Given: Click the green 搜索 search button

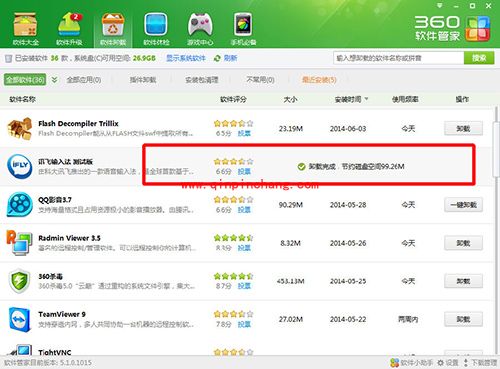Looking at the screenshot, I should [479, 58].
